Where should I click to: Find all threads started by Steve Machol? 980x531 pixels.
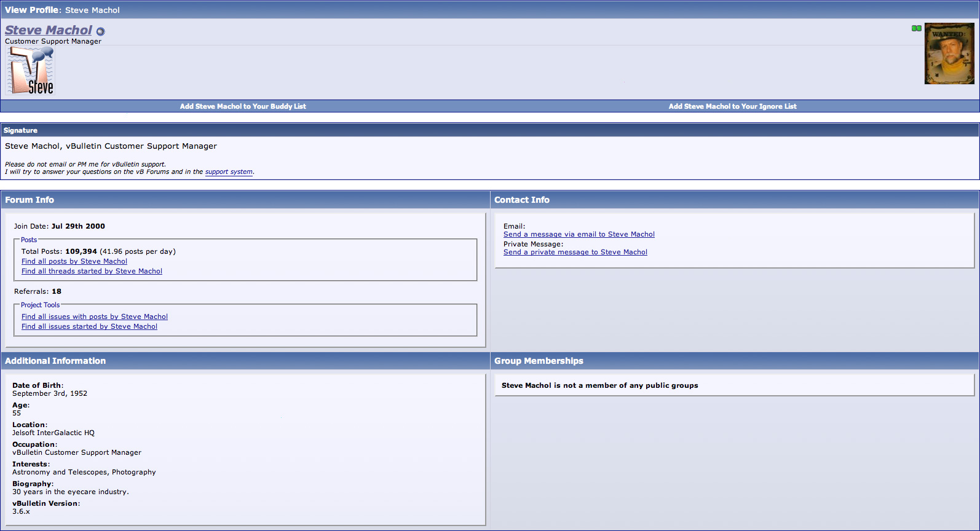92,271
